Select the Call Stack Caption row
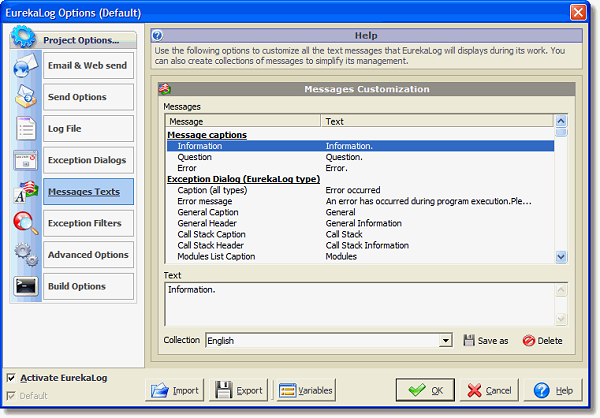Image resolution: width=600 pixels, height=418 pixels. [360, 234]
